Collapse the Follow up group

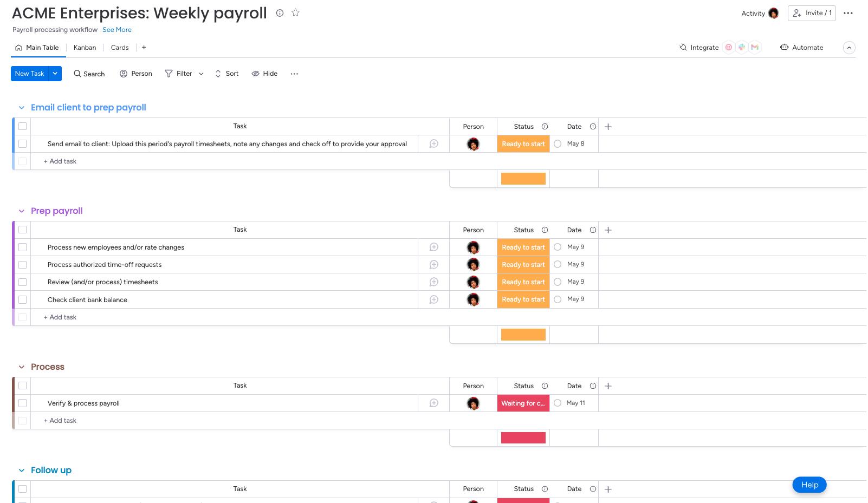[x=21, y=470]
